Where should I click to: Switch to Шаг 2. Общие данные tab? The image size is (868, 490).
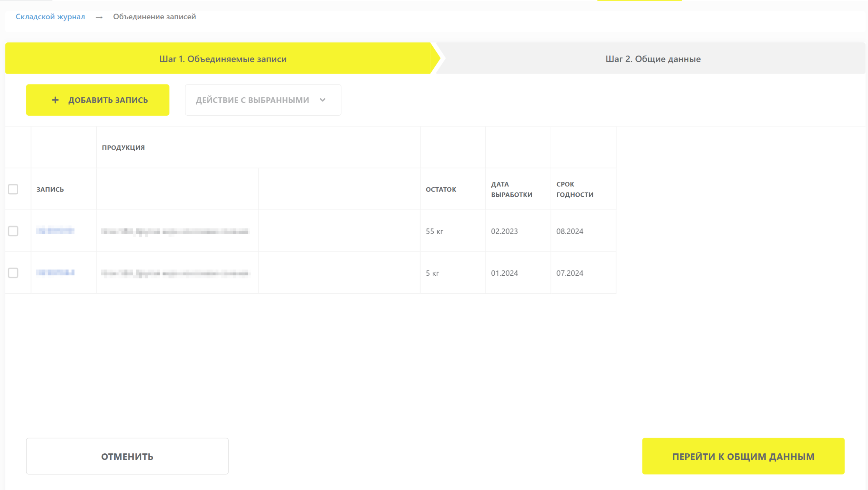[653, 59]
